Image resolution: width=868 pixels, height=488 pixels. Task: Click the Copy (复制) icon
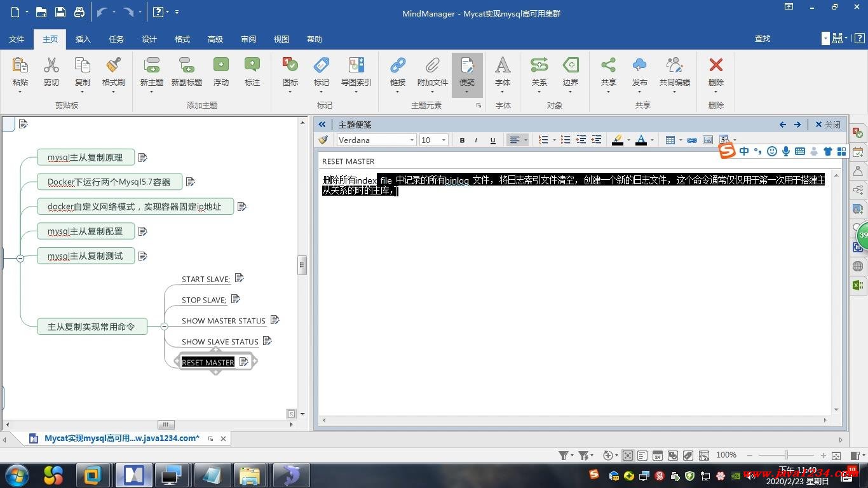pos(83,65)
